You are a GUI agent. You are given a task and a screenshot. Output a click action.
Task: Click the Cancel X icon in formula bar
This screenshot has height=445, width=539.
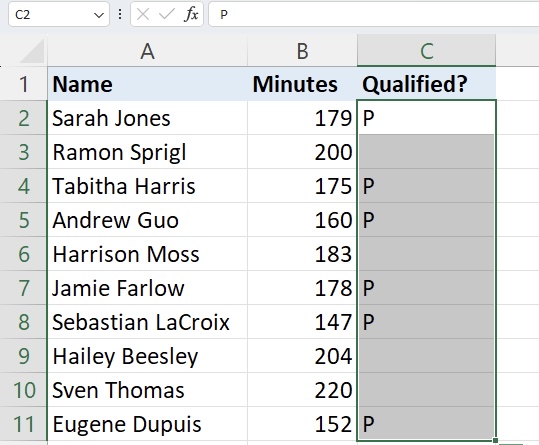tap(143, 14)
